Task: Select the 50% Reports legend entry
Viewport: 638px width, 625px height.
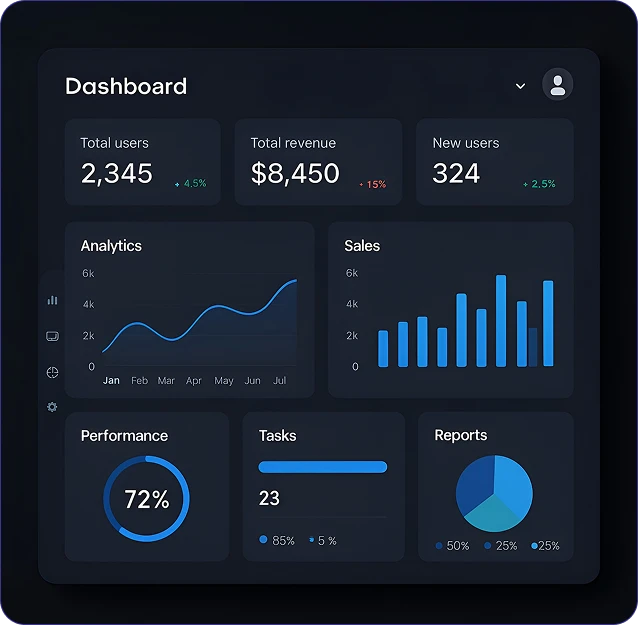Action: (x=452, y=546)
